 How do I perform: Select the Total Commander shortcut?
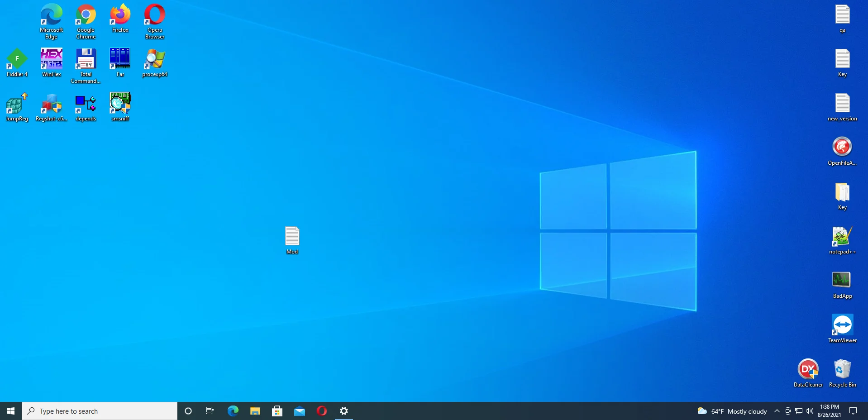tap(86, 66)
